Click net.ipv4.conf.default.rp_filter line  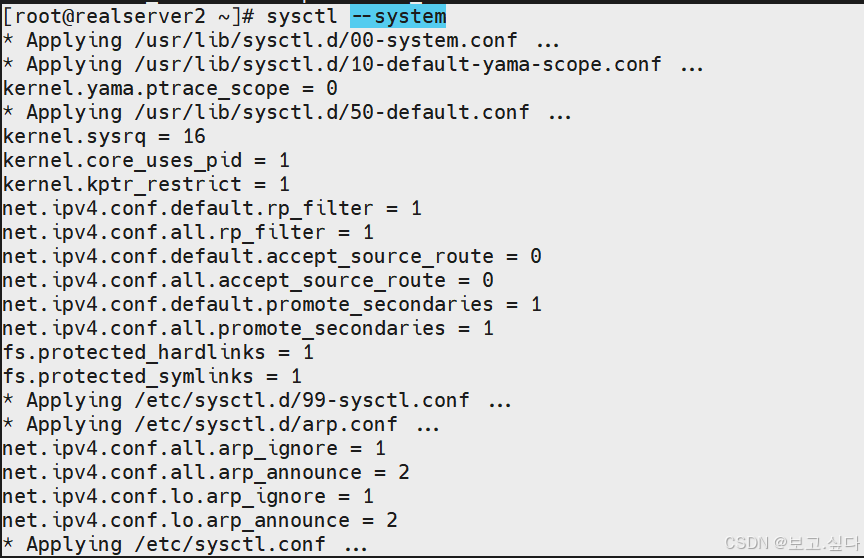click(x=212, y=208)
